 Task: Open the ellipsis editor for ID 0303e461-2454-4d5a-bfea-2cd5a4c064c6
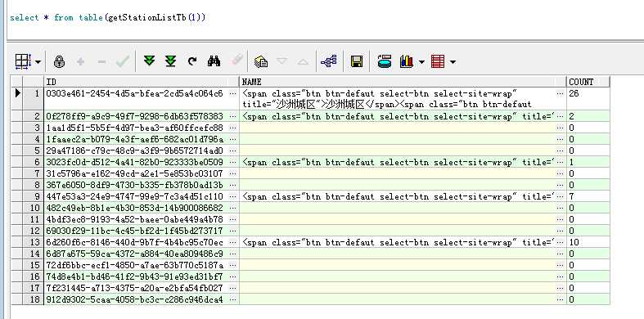click(x=233, y=93)
